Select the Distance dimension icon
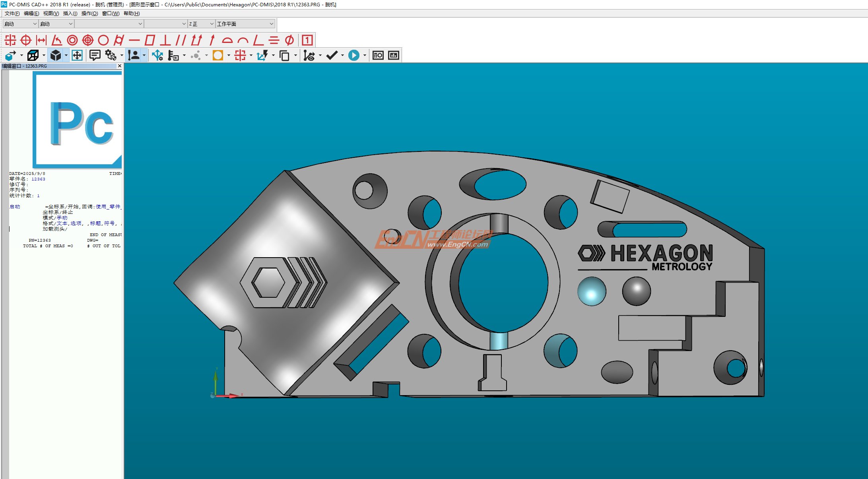 41,40
